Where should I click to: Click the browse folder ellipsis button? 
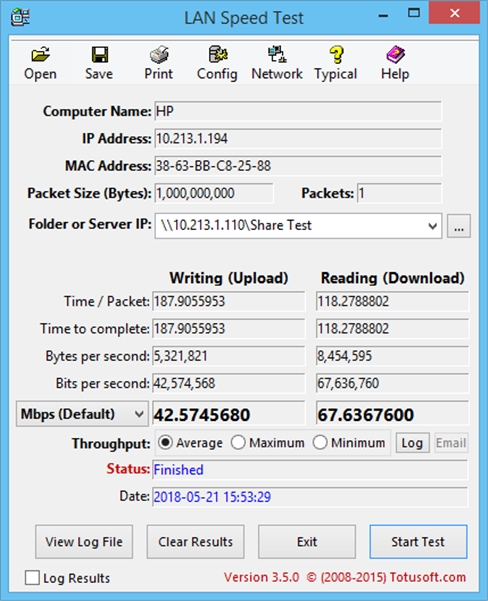pos(459,226)
